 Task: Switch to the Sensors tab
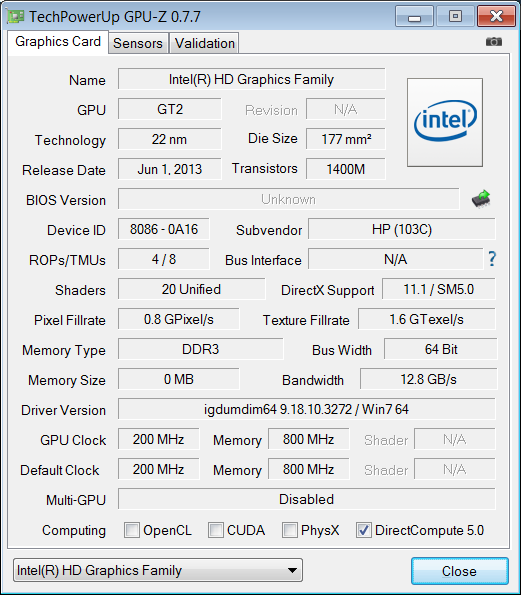point(138,43)
